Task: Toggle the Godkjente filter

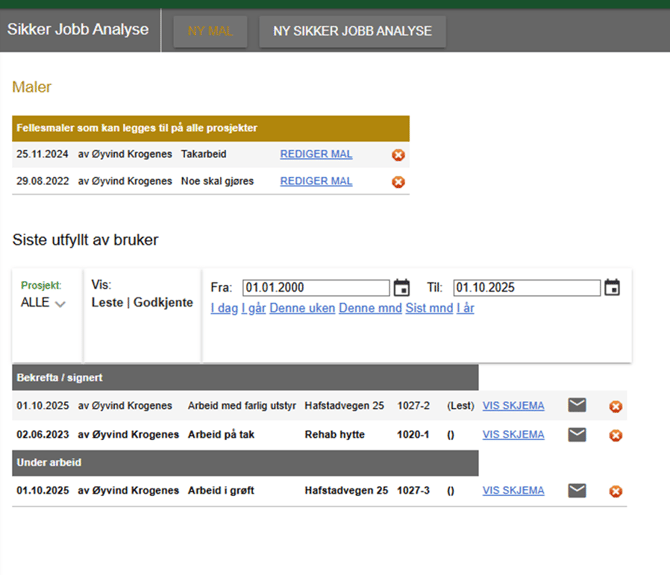Action: [x=163, y=302]
